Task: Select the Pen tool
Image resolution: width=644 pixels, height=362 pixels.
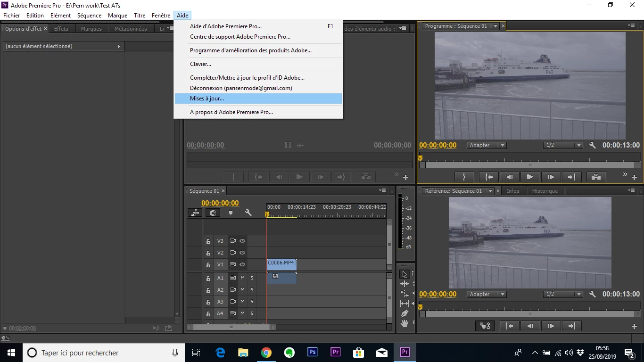Action: [x=405, y=313]
